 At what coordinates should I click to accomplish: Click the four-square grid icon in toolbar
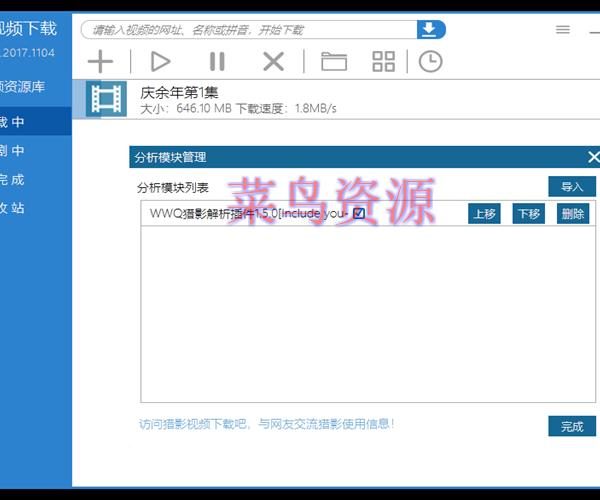pos(383,62)
